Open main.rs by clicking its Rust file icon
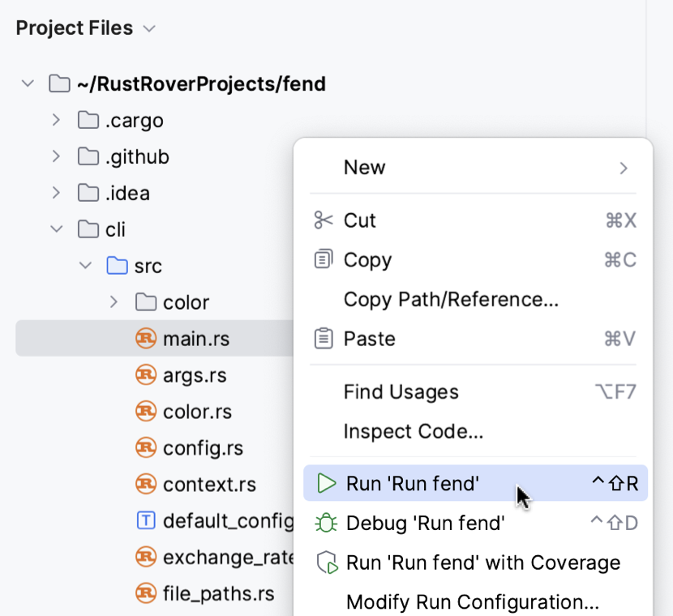Viewport: 673px width, 616px height. click(x=144, y=338)
